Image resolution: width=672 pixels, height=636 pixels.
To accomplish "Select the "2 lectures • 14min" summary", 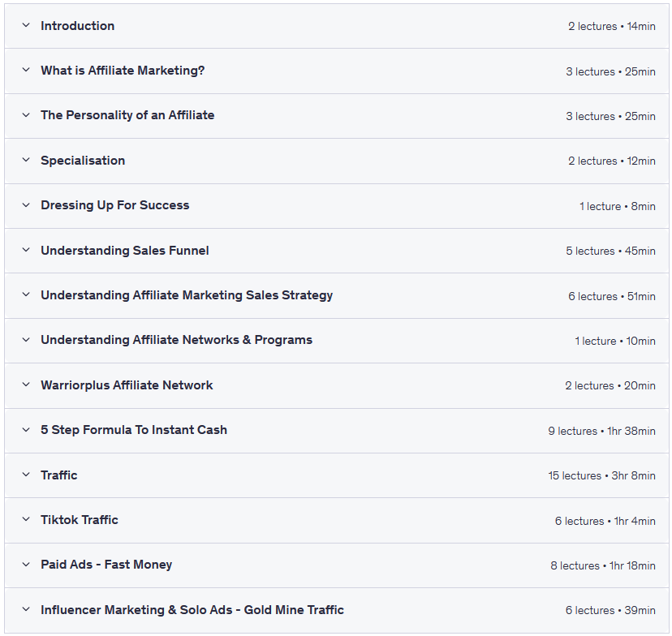I will click(x=611, y=27).
